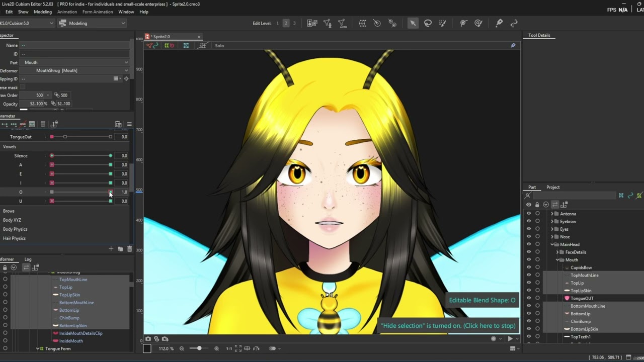Viewport: 644px width, 362px height.
Task: Click the add new parameter plus icon
Action: pos(111,249)
